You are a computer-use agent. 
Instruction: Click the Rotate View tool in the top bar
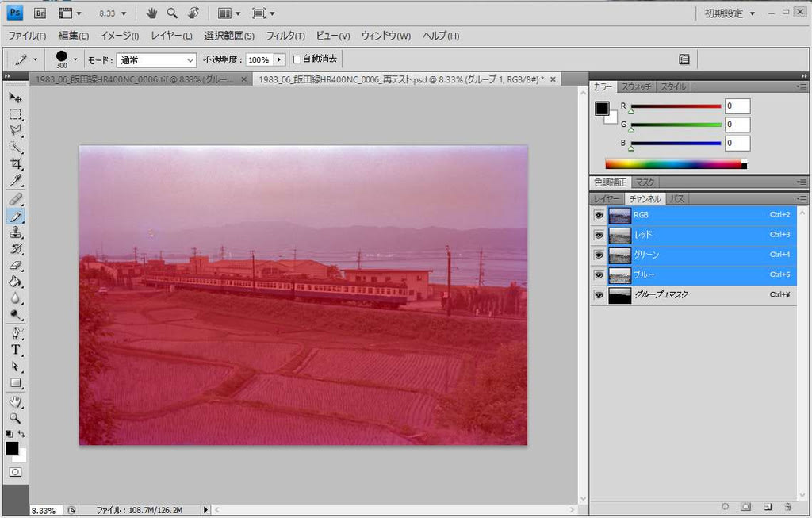click(x=193, y=13)
